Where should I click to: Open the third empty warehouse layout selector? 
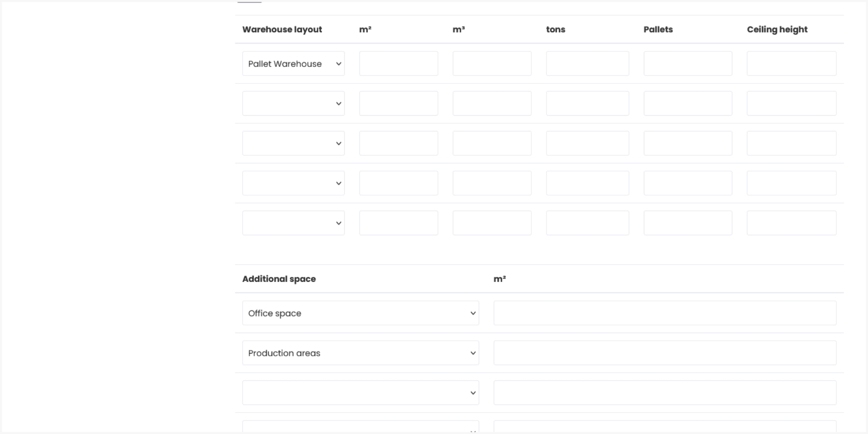293,143
